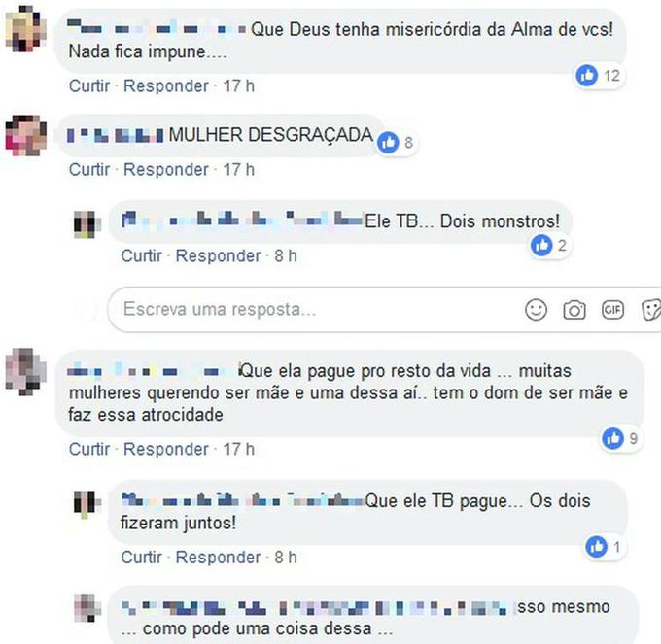Like the Nada fica impune comment
661x644 pixels.
coord(89,85)
